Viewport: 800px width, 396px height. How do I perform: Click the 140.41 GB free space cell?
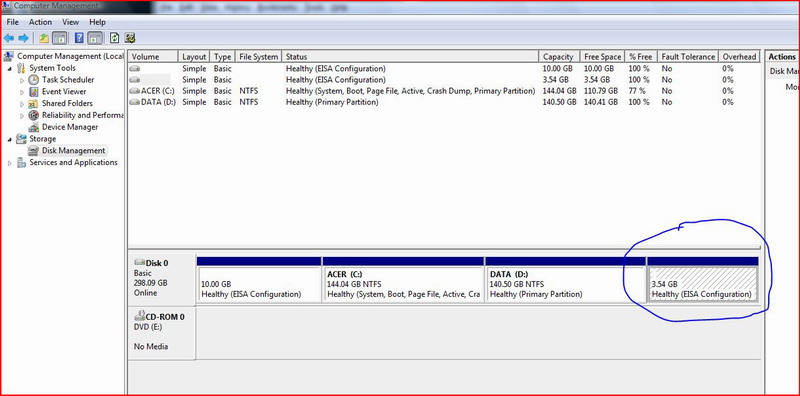point(601,102)
